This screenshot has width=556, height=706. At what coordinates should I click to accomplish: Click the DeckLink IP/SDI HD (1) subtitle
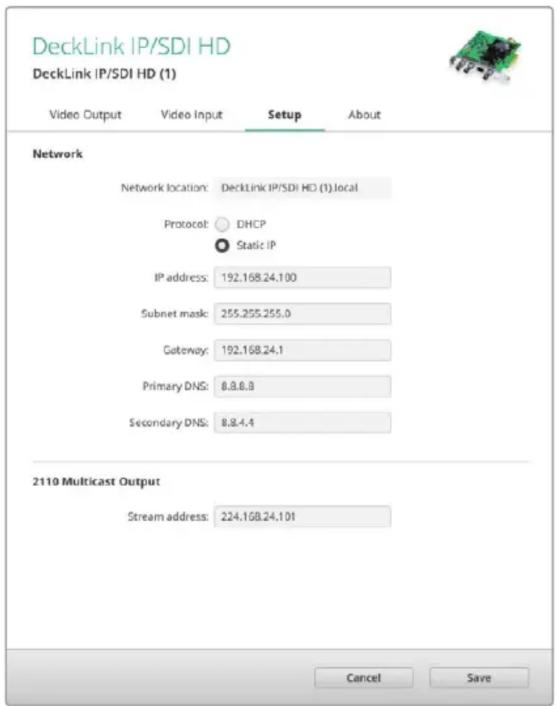[104, 73]
